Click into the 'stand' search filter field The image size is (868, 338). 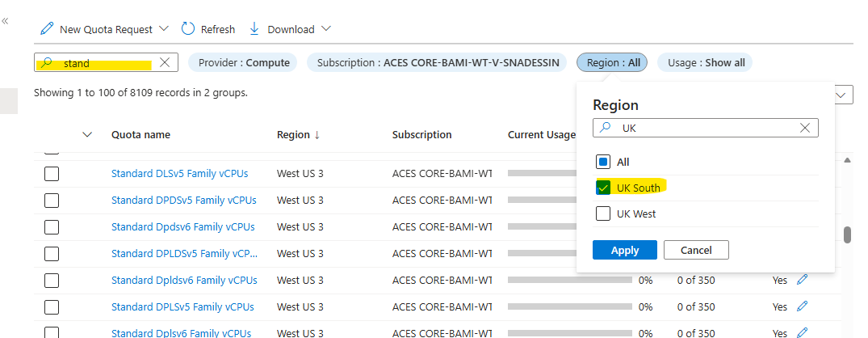pos(105,62)
